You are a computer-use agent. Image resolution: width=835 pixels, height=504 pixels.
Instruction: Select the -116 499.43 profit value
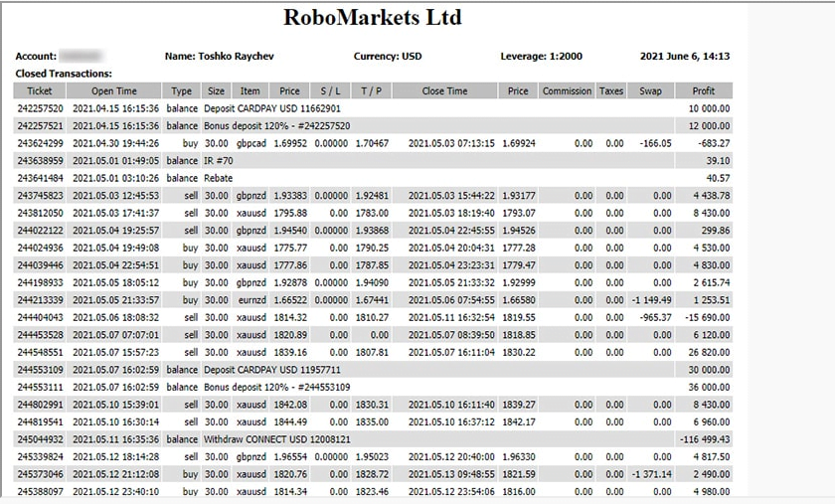coord(700,439)
